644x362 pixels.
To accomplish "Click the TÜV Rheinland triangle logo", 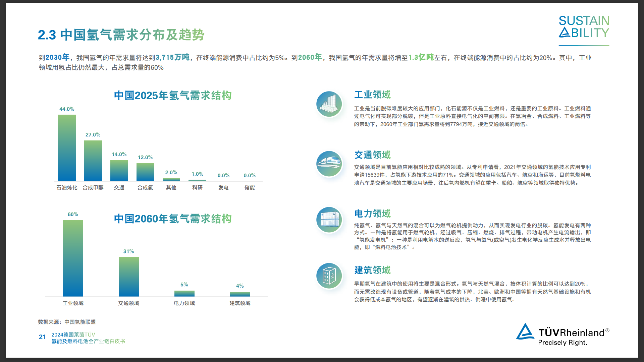I will [525, 332].
